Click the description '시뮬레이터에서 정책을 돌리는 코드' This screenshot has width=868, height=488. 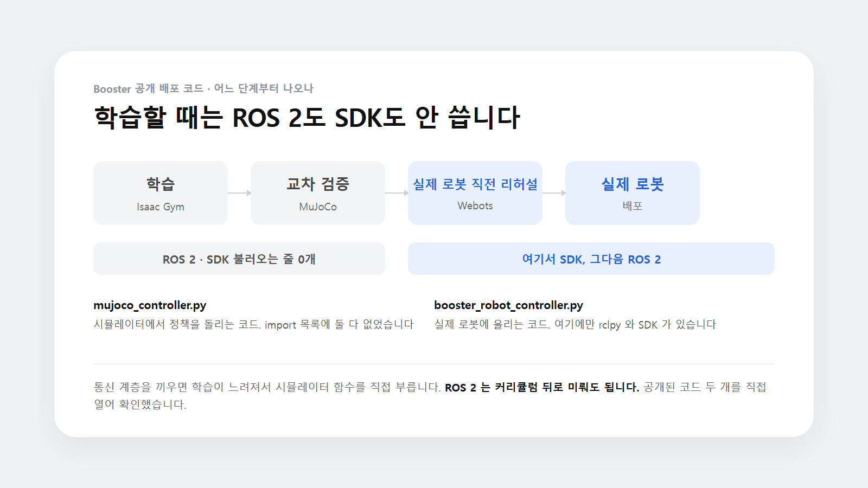177,324
